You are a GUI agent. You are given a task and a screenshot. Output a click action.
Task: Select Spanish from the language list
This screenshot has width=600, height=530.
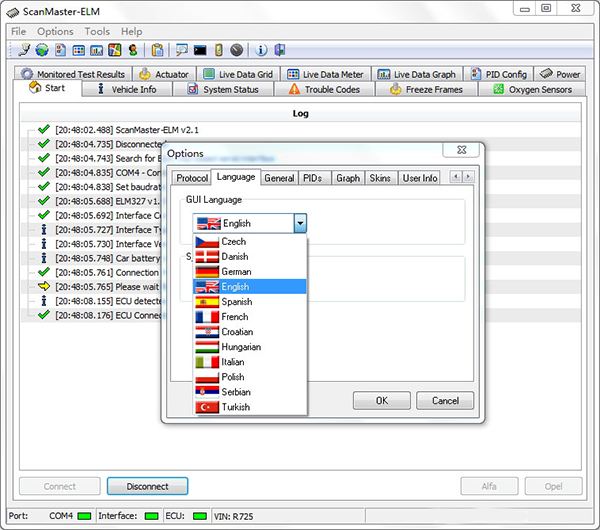pyautogui.click(x=250, y=302)
